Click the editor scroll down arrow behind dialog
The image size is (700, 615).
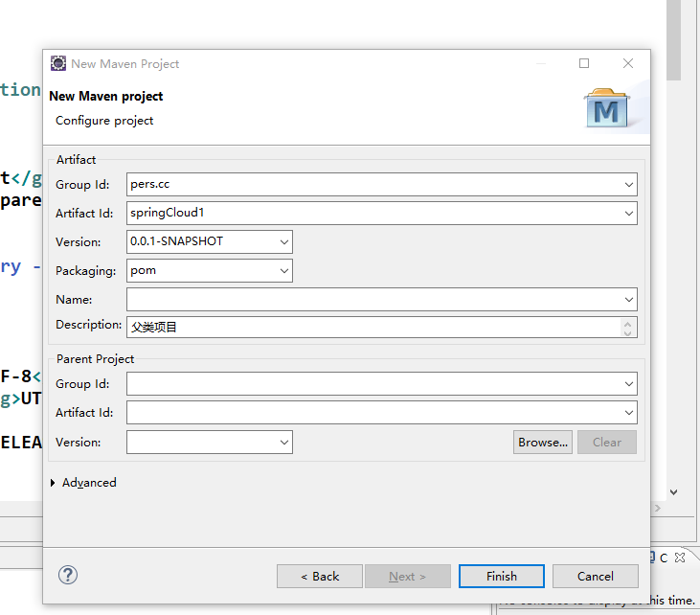[x=673, y=492]
